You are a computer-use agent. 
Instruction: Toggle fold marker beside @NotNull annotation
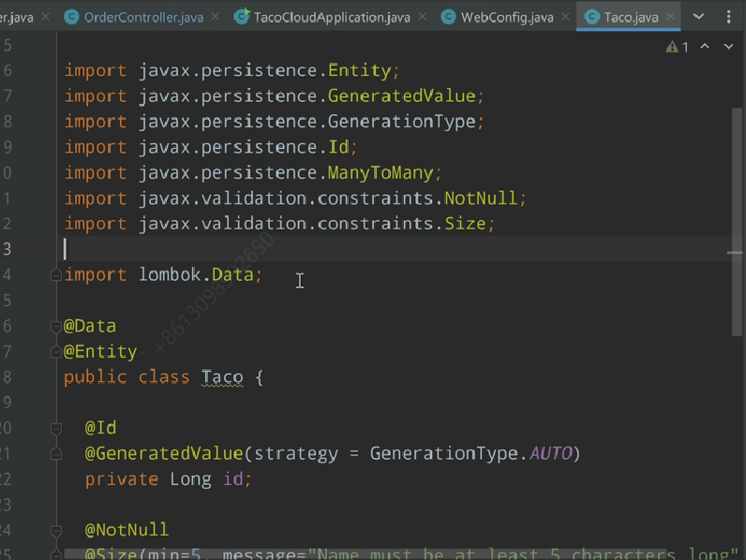pos(55,530)
